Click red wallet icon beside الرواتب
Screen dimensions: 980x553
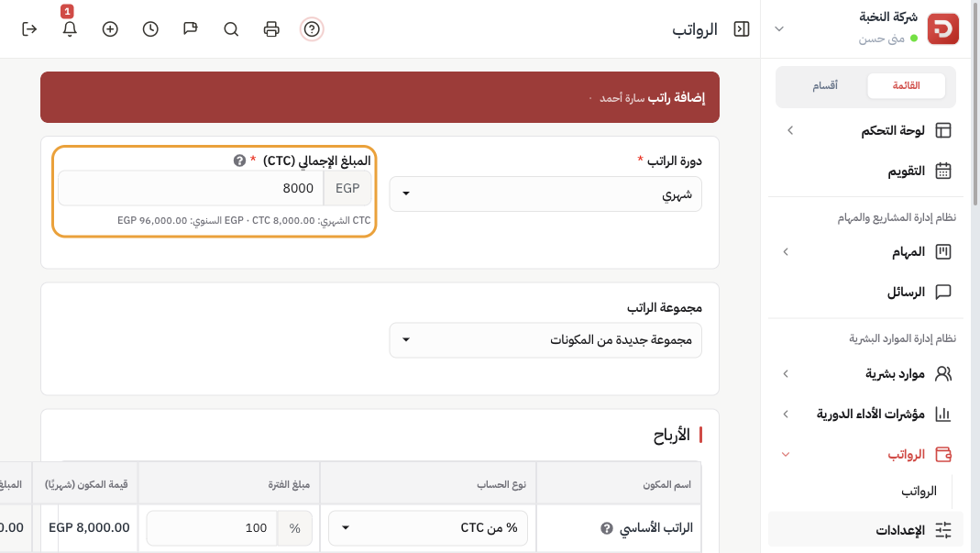942,454
